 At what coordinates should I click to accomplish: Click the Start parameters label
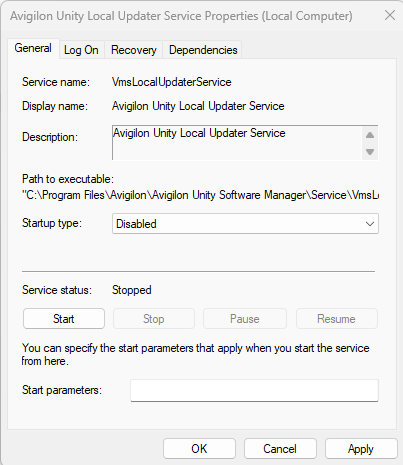[62, 390]
